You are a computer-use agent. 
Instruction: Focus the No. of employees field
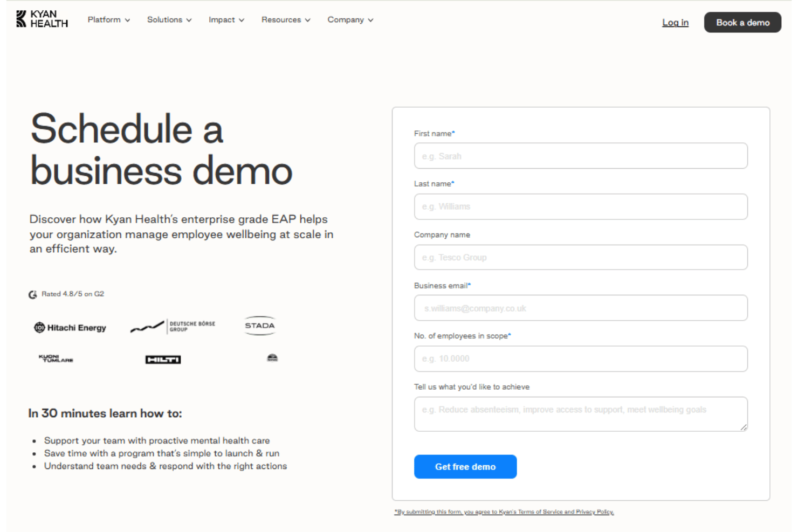[581, 358]
